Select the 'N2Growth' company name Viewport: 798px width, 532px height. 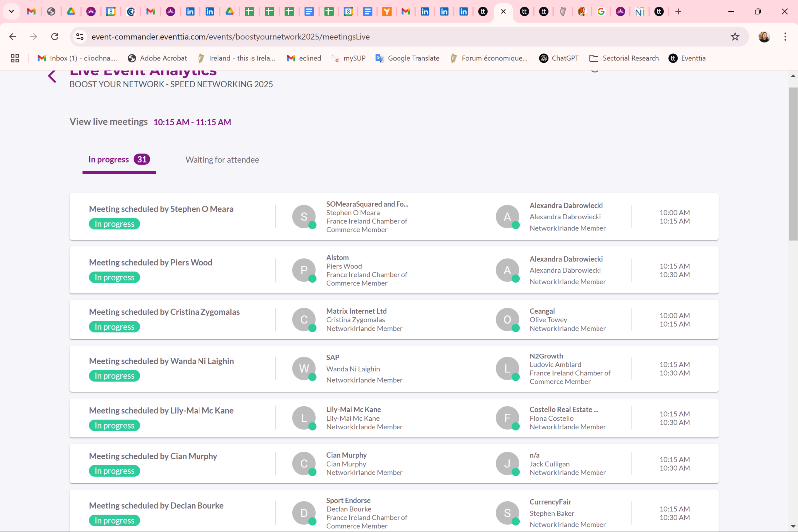[546, 356]
